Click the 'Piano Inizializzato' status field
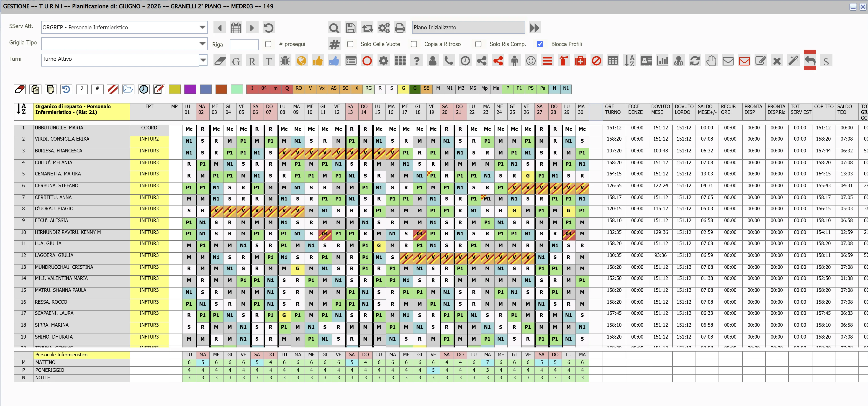This screenshot has height=406, width=868. 468,28
